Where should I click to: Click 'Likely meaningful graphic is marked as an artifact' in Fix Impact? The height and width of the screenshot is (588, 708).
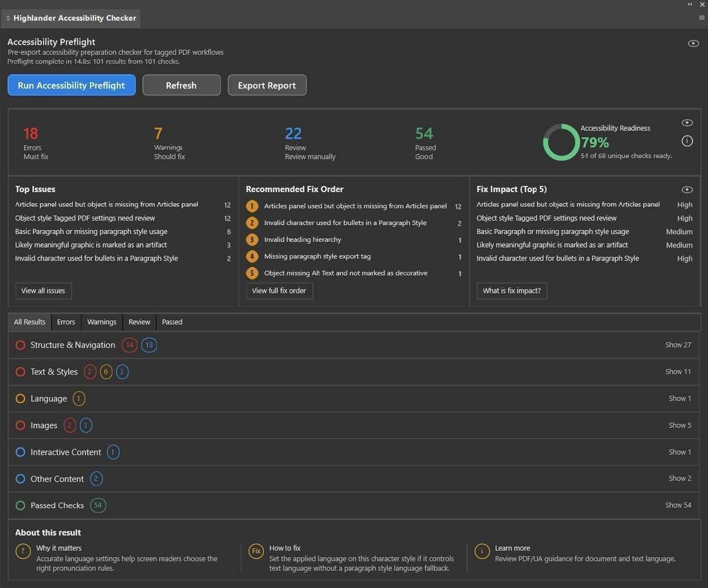point(552,245)
